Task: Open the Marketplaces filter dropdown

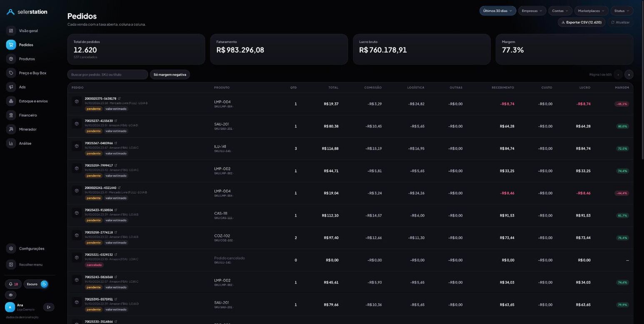Action: (592, 11)
